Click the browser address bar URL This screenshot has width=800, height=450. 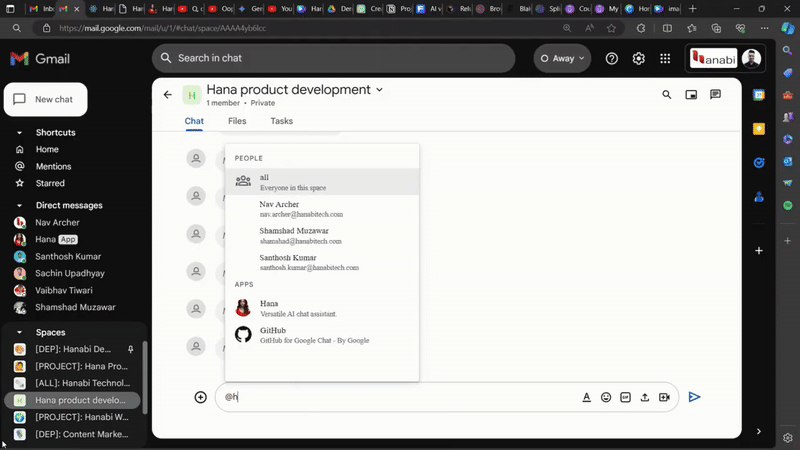(x=162, y=28)
